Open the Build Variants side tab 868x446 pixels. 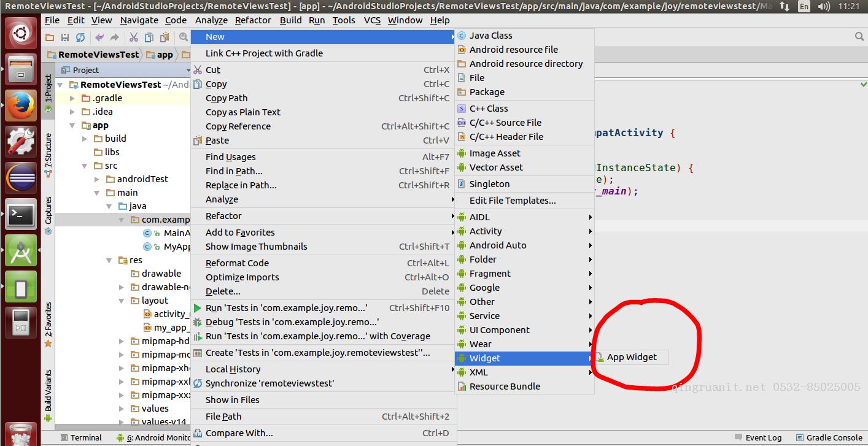(48, 396)
